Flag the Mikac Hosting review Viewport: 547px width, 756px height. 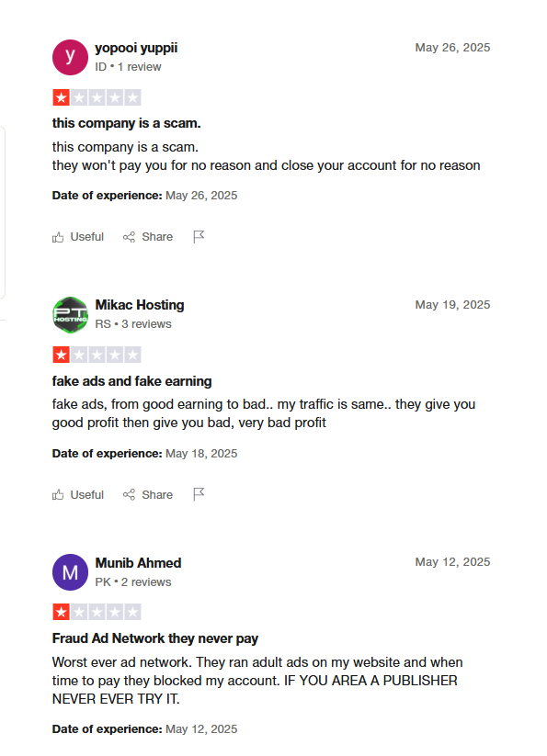tap(199, 494)
